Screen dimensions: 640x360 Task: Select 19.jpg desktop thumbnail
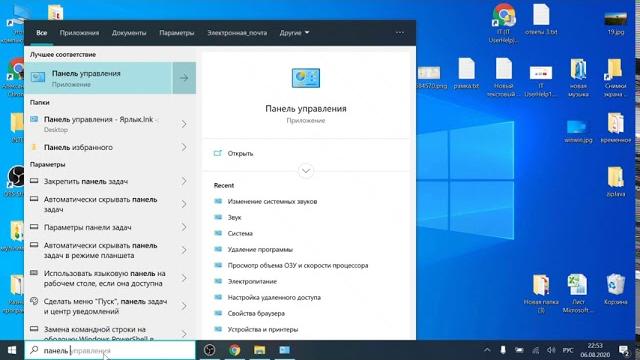pyautogui.click(x=616, y=22)
